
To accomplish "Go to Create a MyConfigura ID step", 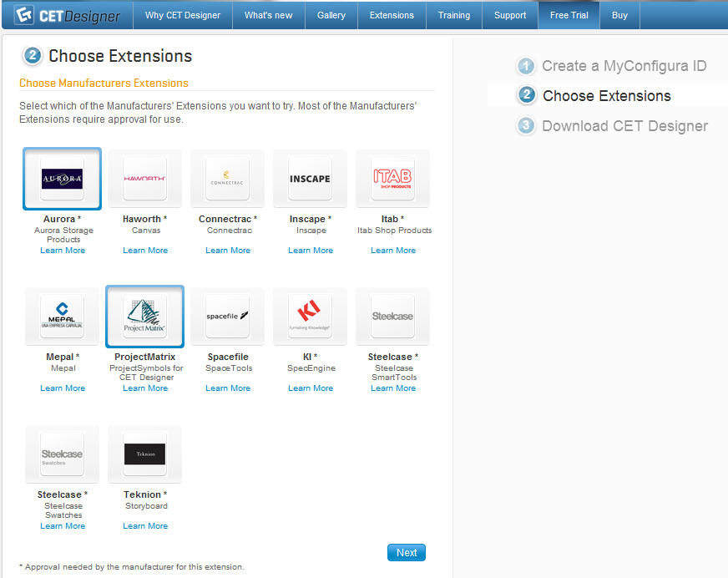I will [x=624, y=66].
